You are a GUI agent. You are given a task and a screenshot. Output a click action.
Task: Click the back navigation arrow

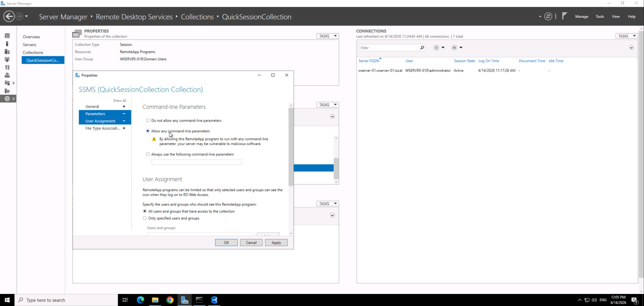click(9, 16)
